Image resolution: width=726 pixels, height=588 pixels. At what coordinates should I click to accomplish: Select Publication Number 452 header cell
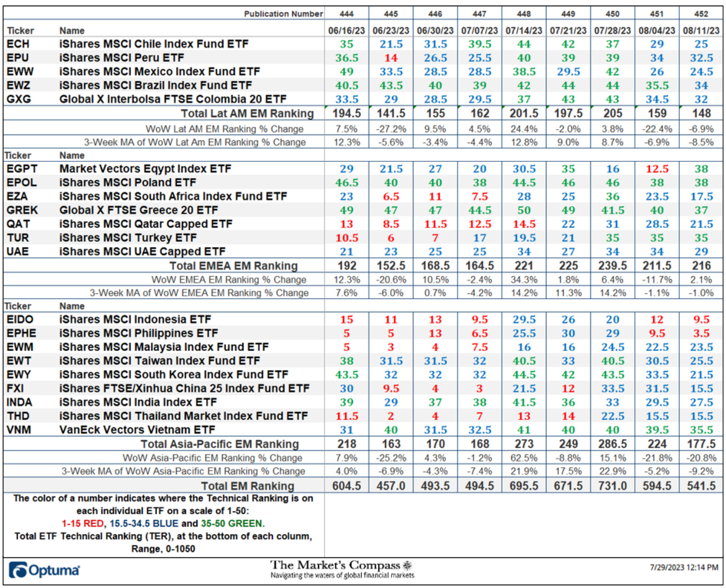[x=701, y=14]
